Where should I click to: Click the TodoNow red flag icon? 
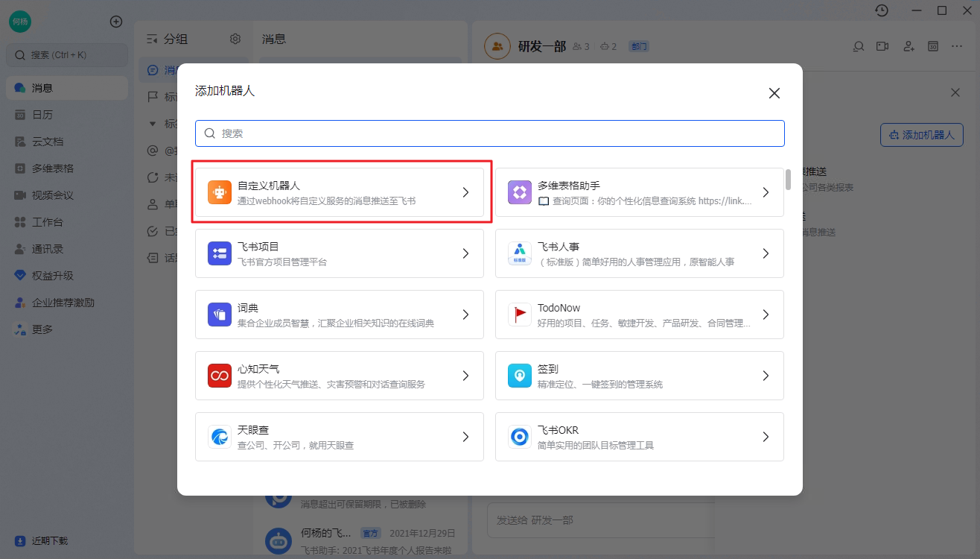[520, 315]
